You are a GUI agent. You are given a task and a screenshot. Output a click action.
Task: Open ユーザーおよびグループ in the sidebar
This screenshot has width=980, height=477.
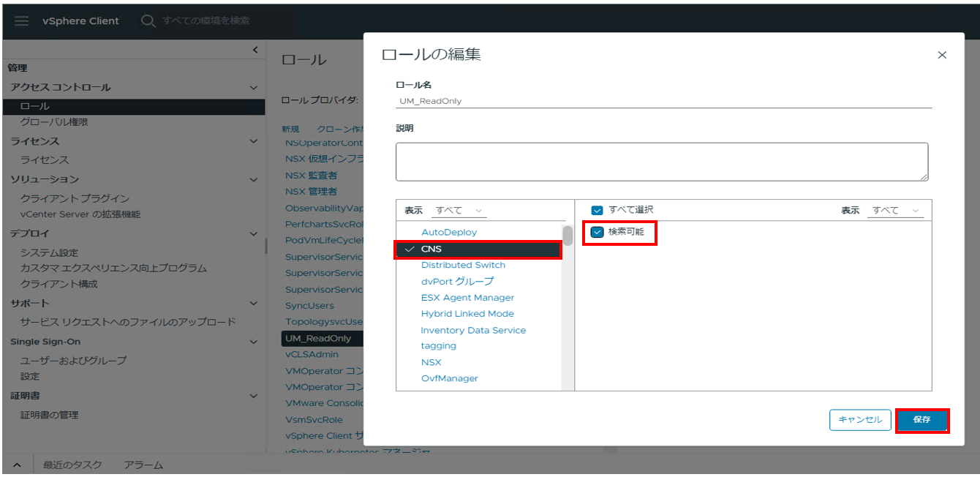point(73,361)
